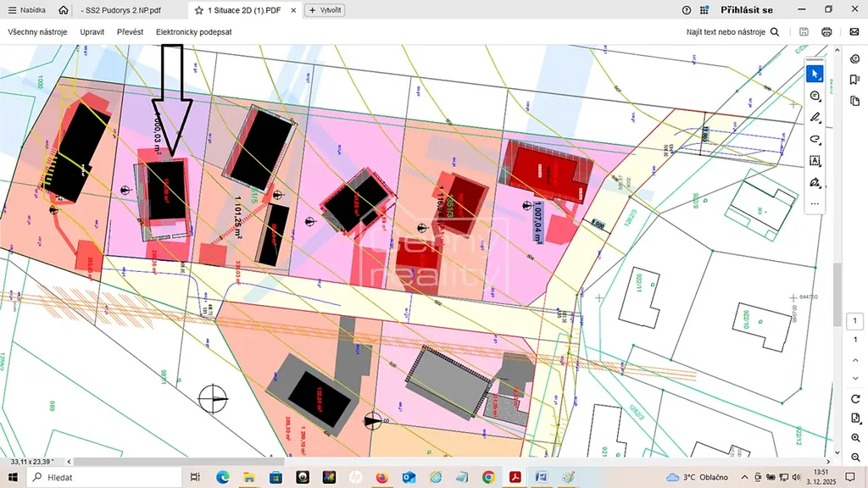Pick the freehand draw lasso tool

815,139
